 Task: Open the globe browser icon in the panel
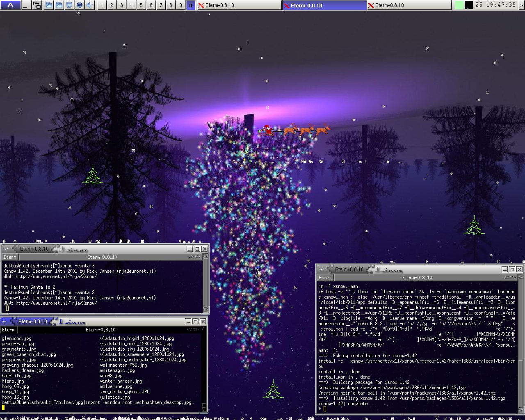click(80, 5)
